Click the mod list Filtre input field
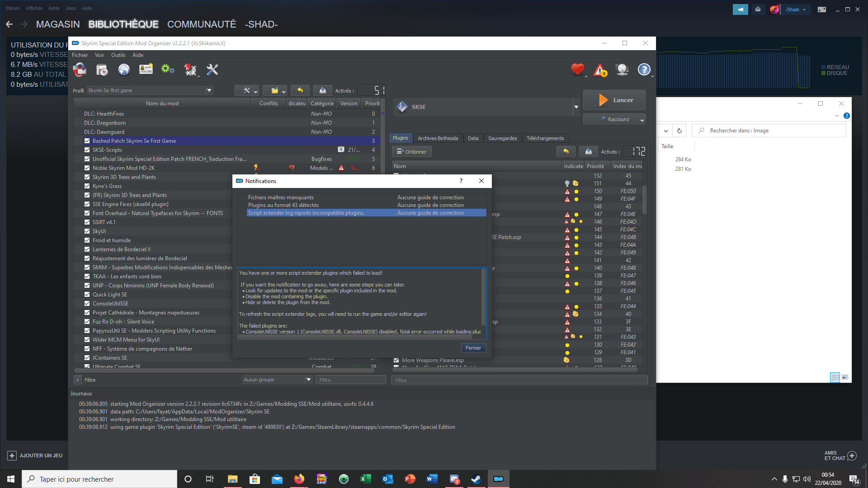Screen dimensions: 868x488 (350, 380)
